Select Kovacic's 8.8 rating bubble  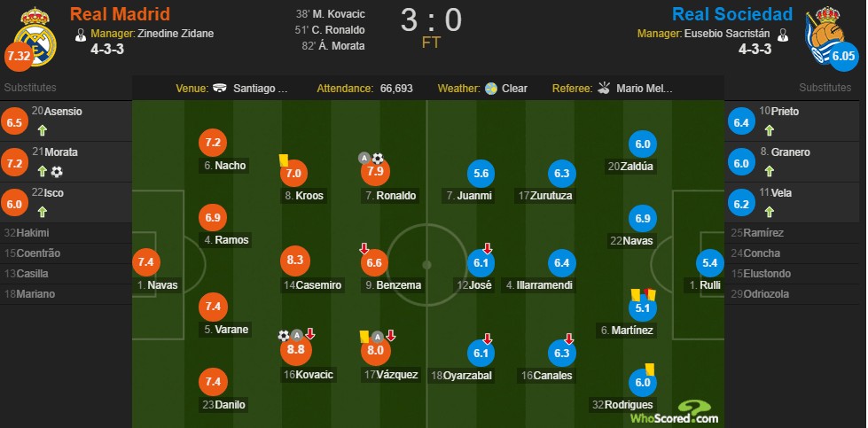point(296,349)
